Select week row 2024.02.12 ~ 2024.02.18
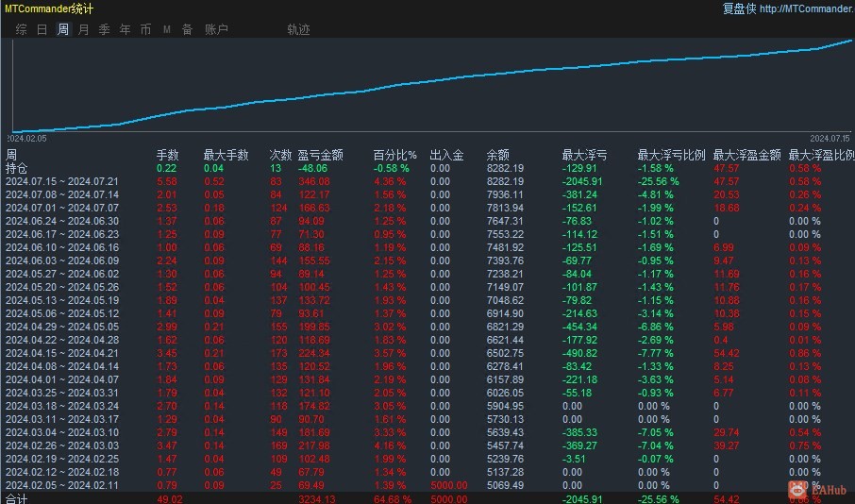Screen dimensions: 855x504 pyautogui.click(x=427, y=472)
